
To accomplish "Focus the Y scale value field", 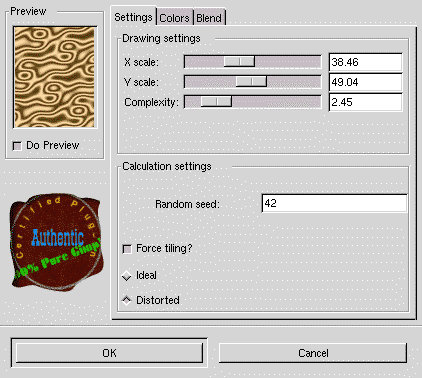I will pyautogui.click(x=366, y=82).
